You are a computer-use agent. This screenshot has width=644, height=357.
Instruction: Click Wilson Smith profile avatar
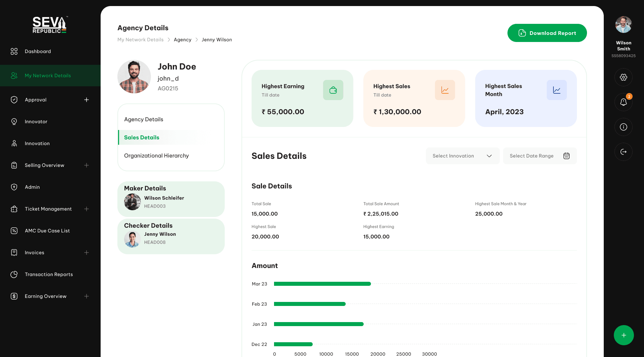click(624, 25)
